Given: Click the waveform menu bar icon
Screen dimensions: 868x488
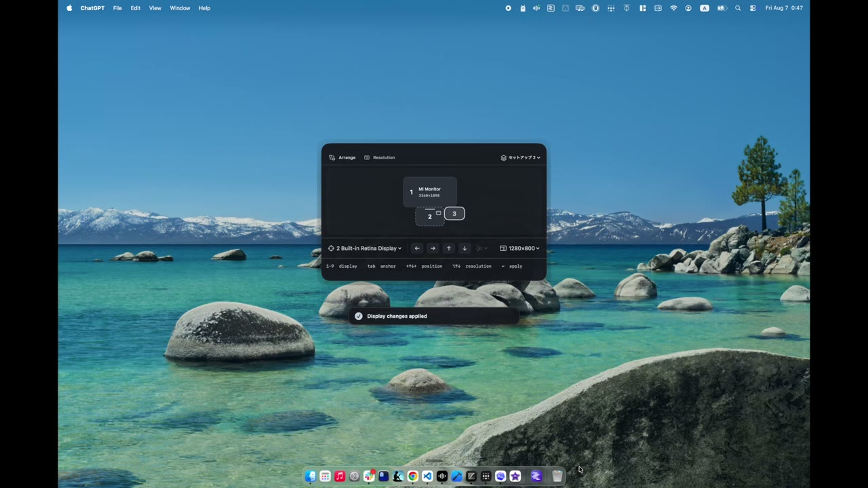Looking at the screenshot, I should point(536,8).
